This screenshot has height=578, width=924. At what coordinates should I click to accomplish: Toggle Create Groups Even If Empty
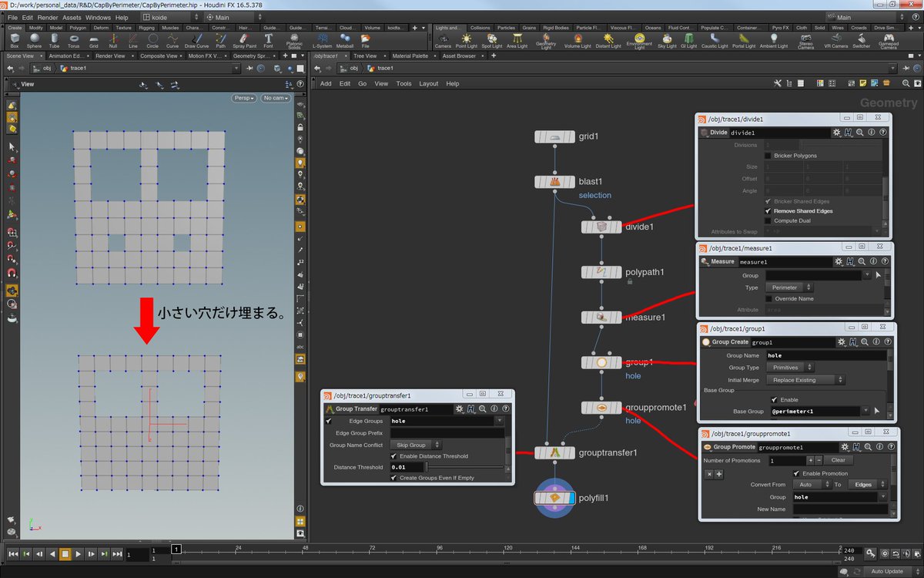pos(394,478)
